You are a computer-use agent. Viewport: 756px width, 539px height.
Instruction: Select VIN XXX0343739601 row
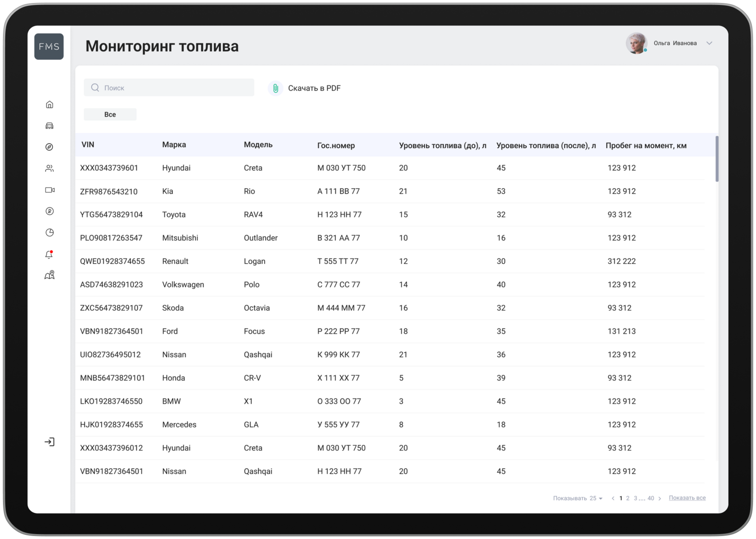pos(390,168)
